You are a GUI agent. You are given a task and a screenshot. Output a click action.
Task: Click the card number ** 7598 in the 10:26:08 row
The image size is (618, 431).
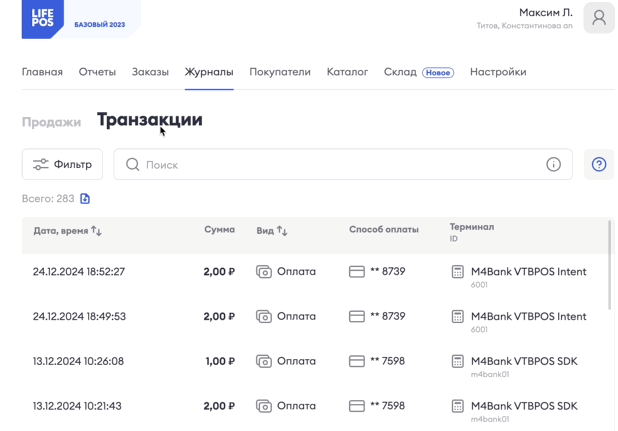[x=388, y=361]
